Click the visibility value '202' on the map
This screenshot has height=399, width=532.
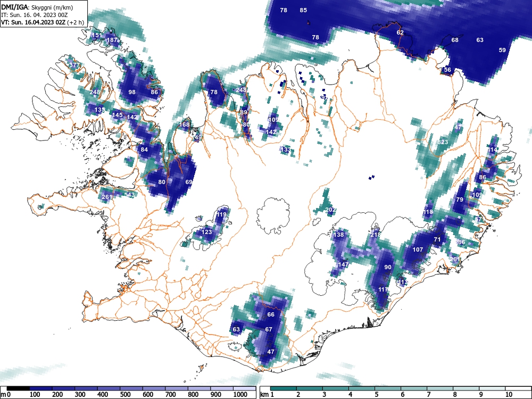(x=330, y=210)
